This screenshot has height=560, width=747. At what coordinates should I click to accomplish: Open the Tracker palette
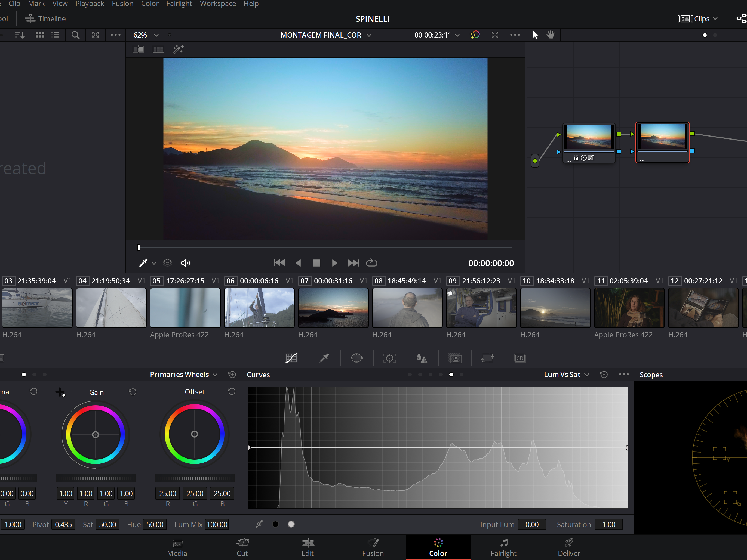(389, 358)
